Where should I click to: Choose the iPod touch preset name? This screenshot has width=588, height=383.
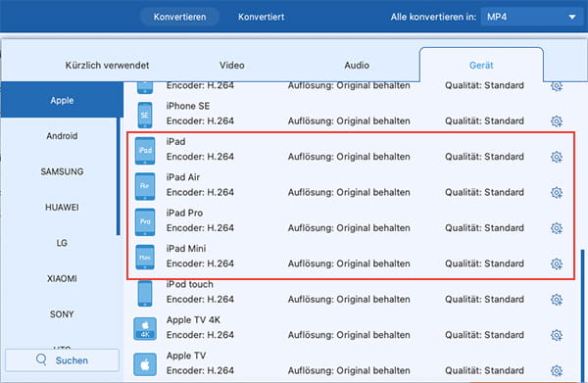[x=190, y=284]
